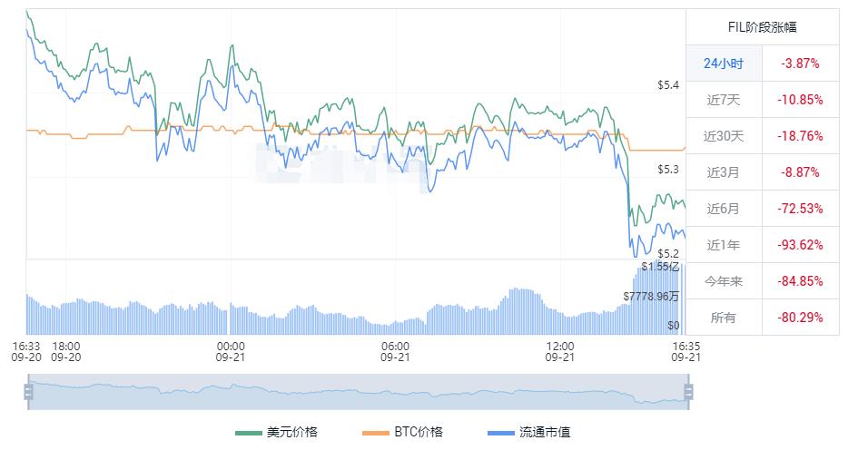Switch to 近30天 period

(x=724, y=136)
